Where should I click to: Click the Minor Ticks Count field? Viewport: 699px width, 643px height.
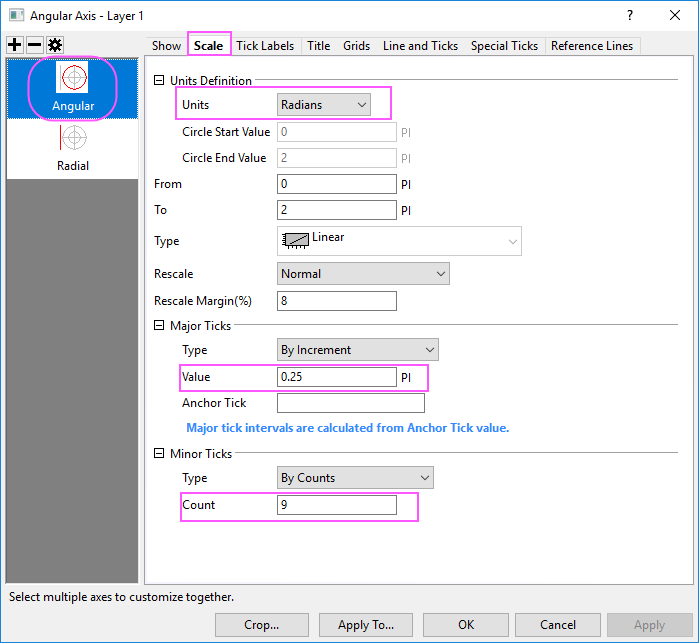tap(336, 506)
